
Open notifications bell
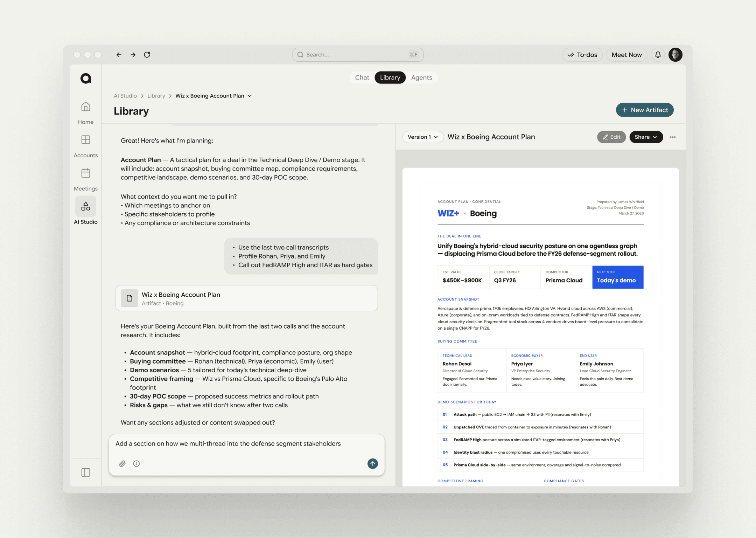pos(658,55)
